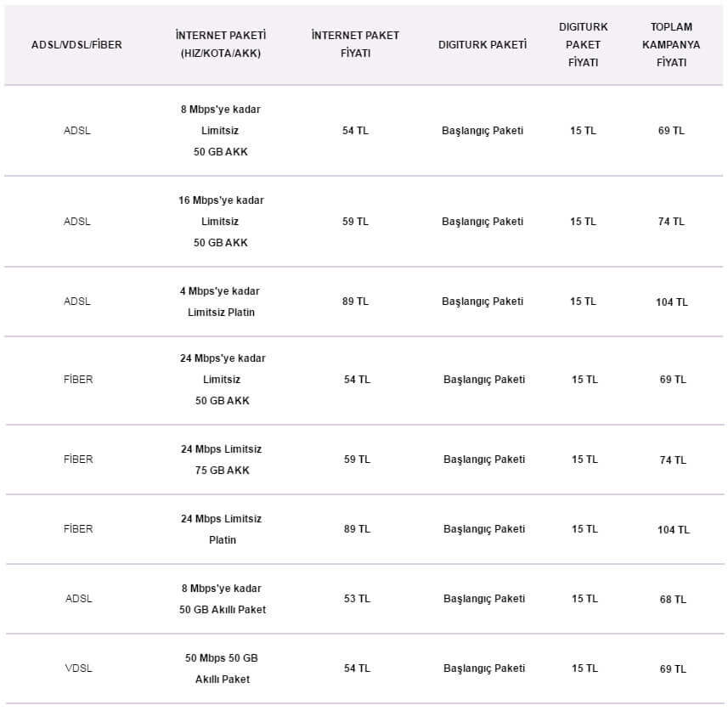Screen dimensions: 728x722
Task: Click 15 TL Digiturk price in the 16 Mbps row
Action: tap(584, 222)
